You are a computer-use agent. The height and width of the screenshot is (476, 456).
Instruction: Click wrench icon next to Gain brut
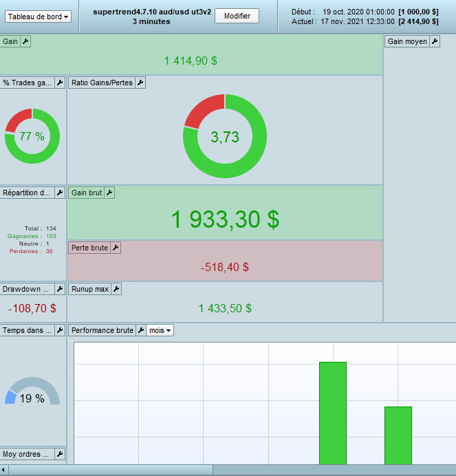(x=109, y=193)
